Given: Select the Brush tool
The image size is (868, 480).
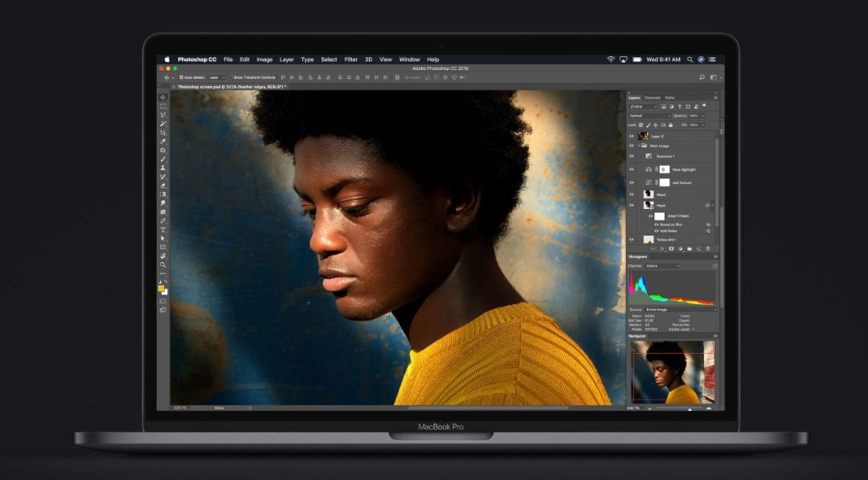Looking at the screenshot, I should 162,159.
